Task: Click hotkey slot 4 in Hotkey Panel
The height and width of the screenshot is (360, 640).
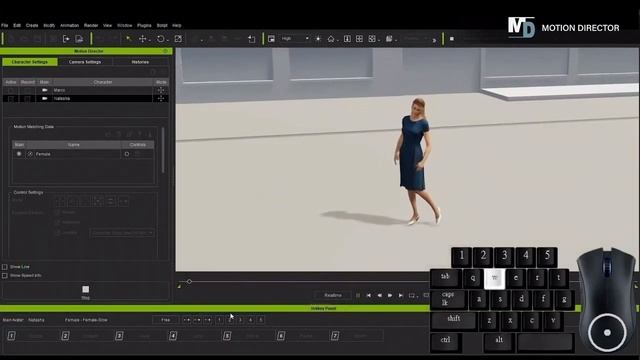Action: [x=173, y=336]
